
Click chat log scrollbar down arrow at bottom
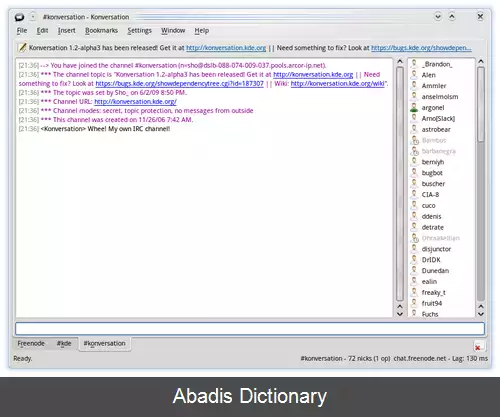pyautogui.click(x=400, y=314)
